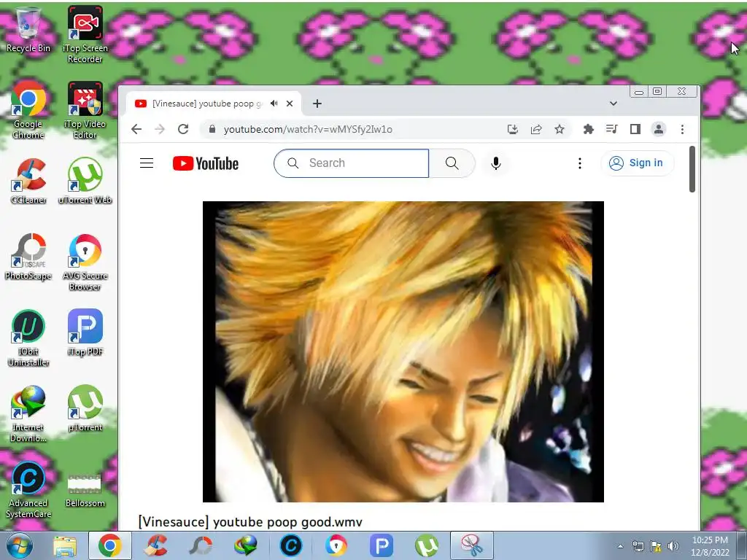Screen dimensions: 747x560
Task: Share this page from Chrome toolbar
Action: click(x=536, y=129)
